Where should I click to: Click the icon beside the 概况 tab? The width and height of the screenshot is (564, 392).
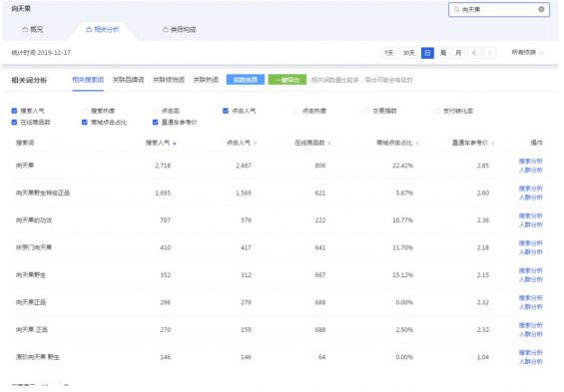click(25, 29)
